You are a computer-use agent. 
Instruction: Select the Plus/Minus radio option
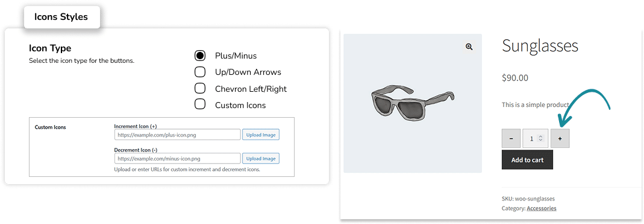pyautogui.click(x=200, y=56)
